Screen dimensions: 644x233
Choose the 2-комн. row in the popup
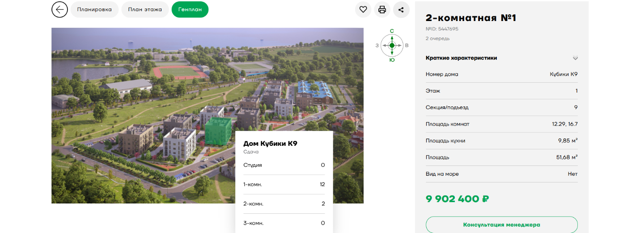point(284,204)
